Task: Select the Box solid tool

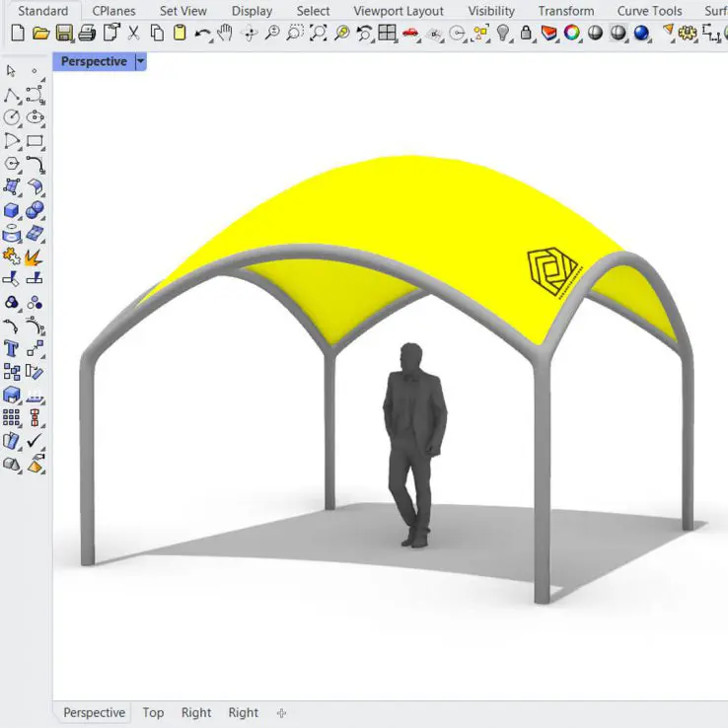Action: coord(12,210)
